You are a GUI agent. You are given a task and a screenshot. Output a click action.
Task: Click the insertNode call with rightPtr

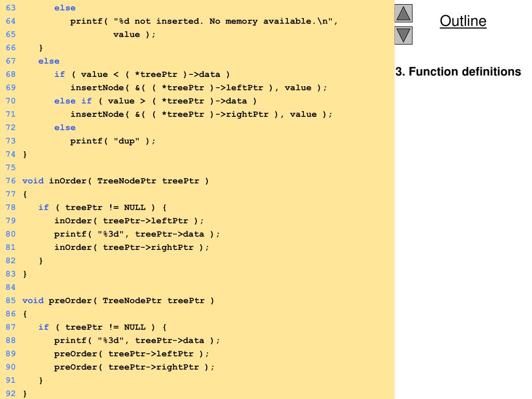click(201, 114)
